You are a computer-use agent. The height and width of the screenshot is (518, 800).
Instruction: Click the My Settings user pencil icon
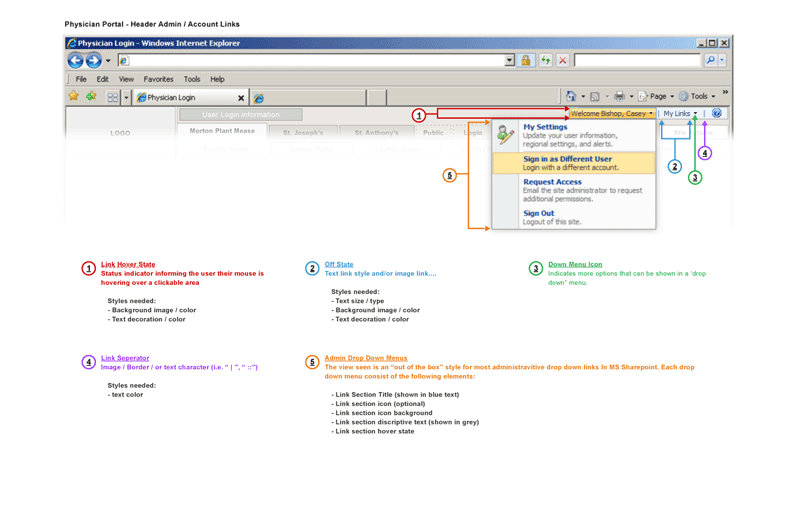pos(506,135)
